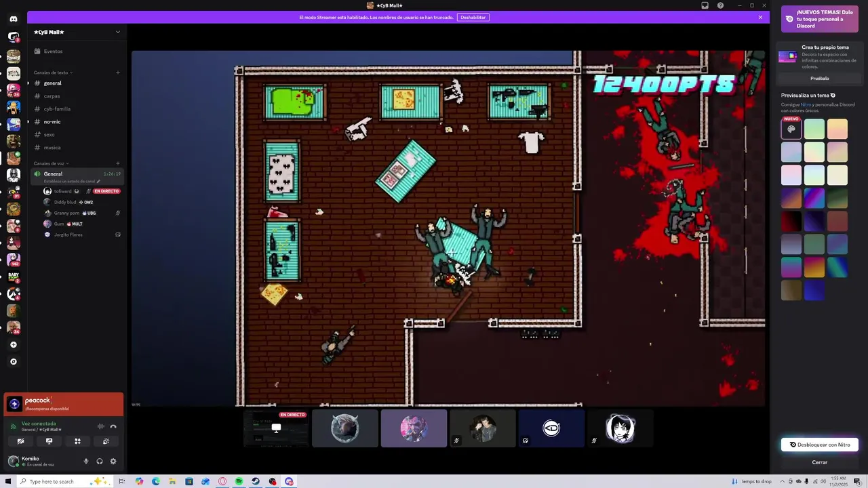Image resolution: width=868 pixels, height=488 pixels.
Task: Open the #cyb-familia text channel
Action: (77, 109)
